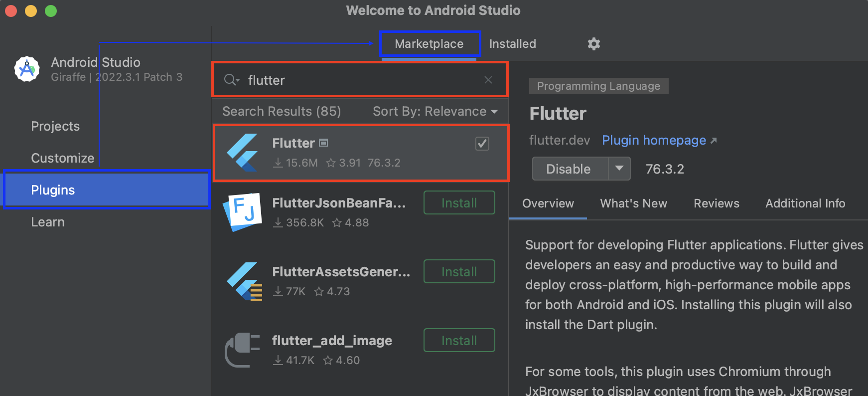
Task: Install the FlutterJsonBeanFactory plugin
Action: tap(459, 203)
